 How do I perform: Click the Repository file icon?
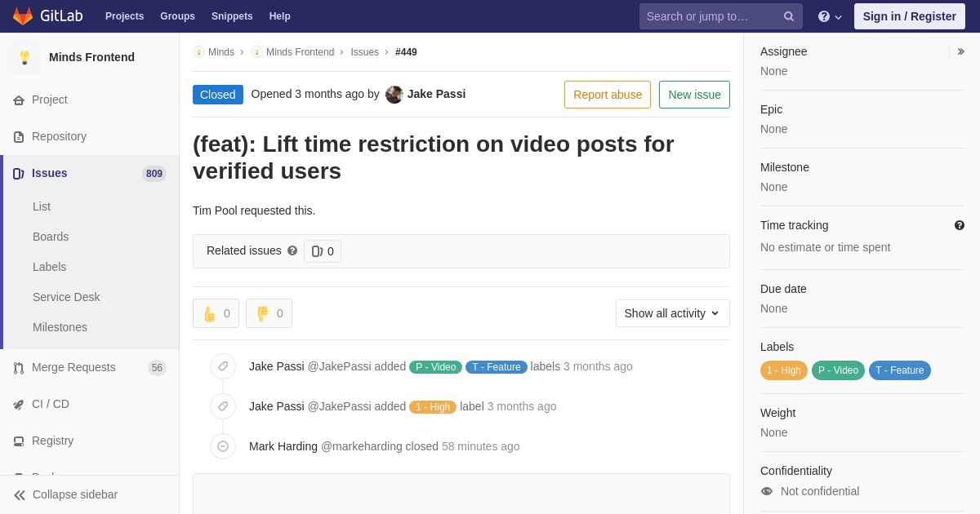[x=19, y=137]
